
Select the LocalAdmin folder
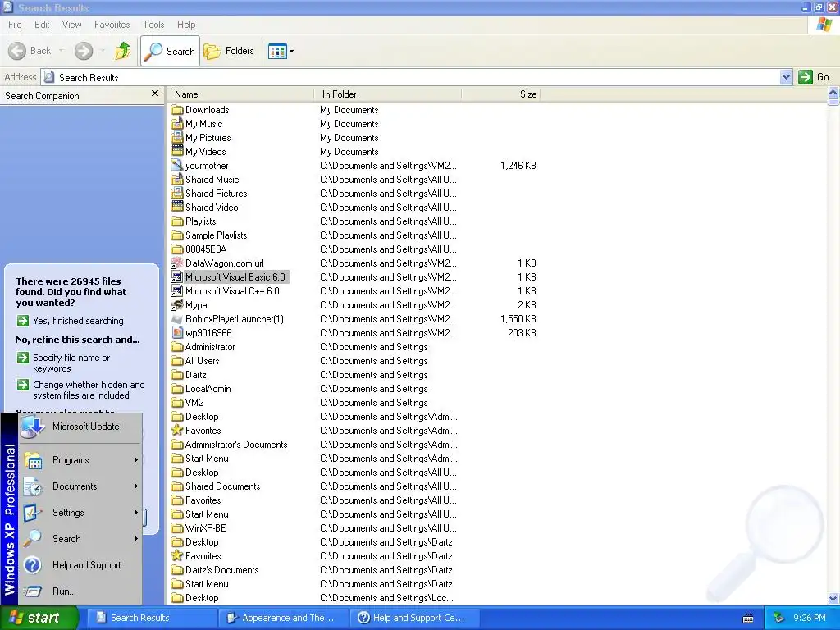coord(208,389)
